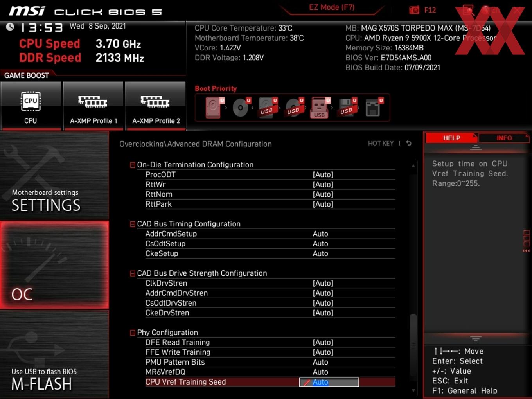Screen dimensions: 532x399
Task: Click the Overclocking\Advanced DRAM Configuration breadcrumb
Action: click(x=195, y=144)
